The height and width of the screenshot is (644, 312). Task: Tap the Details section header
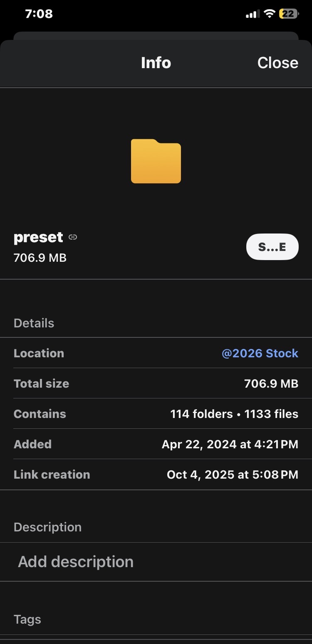click(34, 323)
